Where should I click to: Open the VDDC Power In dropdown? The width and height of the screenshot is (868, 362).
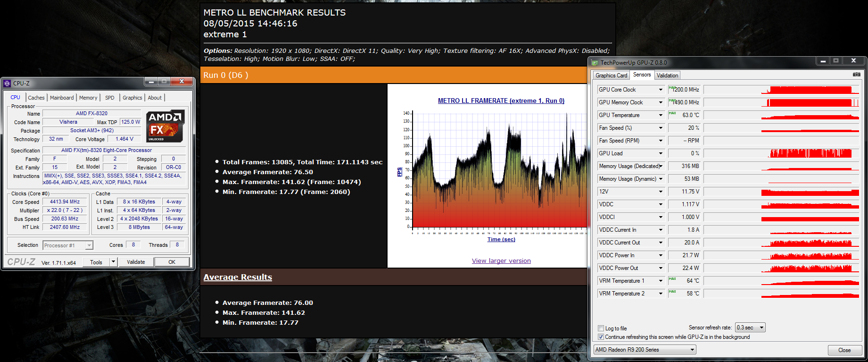click(x=661, y=255)
